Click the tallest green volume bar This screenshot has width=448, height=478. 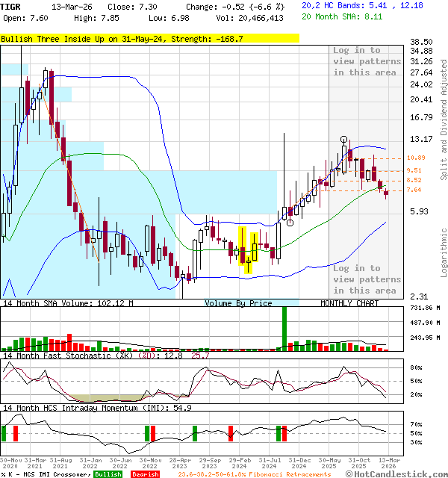pos(284,328)
